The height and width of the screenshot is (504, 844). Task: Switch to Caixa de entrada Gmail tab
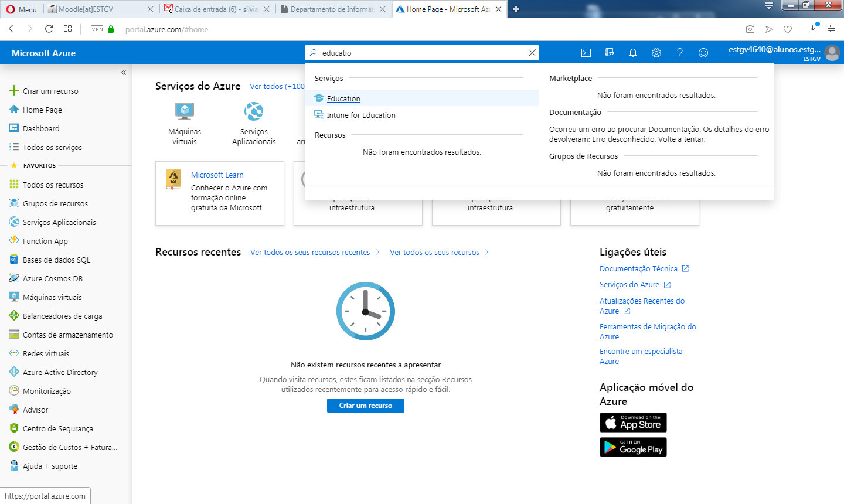click(x=217, y=9)
